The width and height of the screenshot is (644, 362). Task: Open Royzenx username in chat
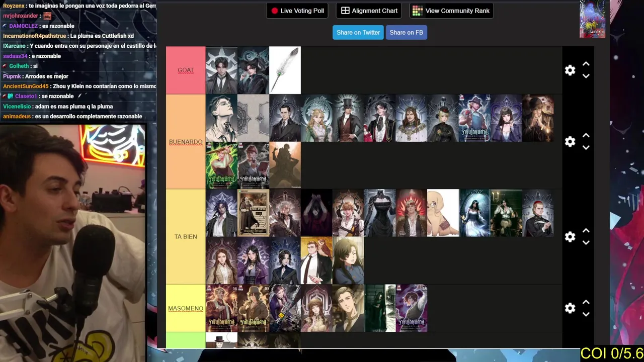[13, 6]
